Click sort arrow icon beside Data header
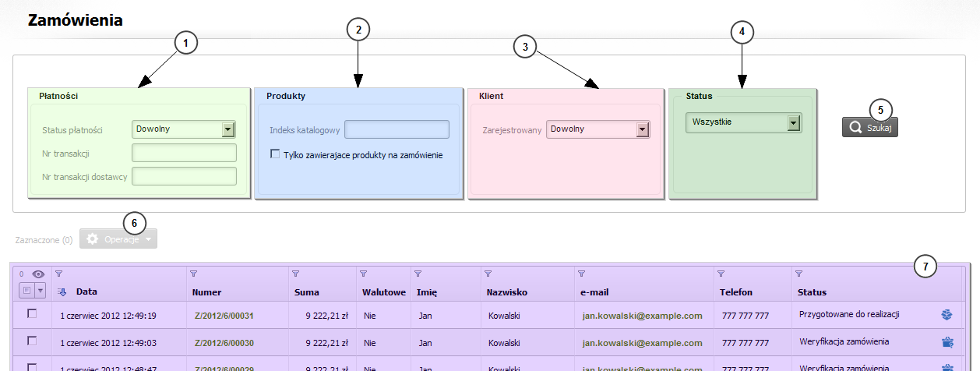Viewport: 980px width, 371px height. click(63, 292)
